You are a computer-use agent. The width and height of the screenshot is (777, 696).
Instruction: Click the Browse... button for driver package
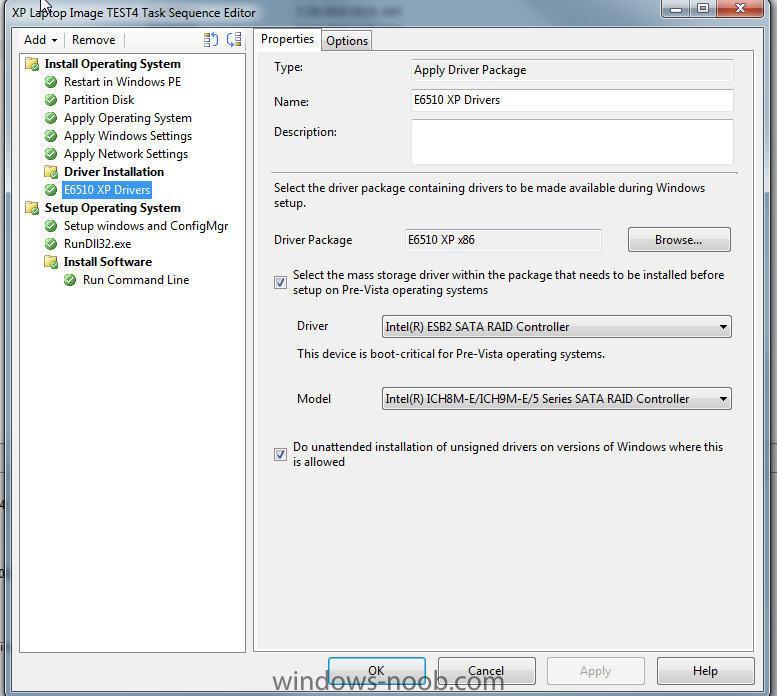click(679, 240)
